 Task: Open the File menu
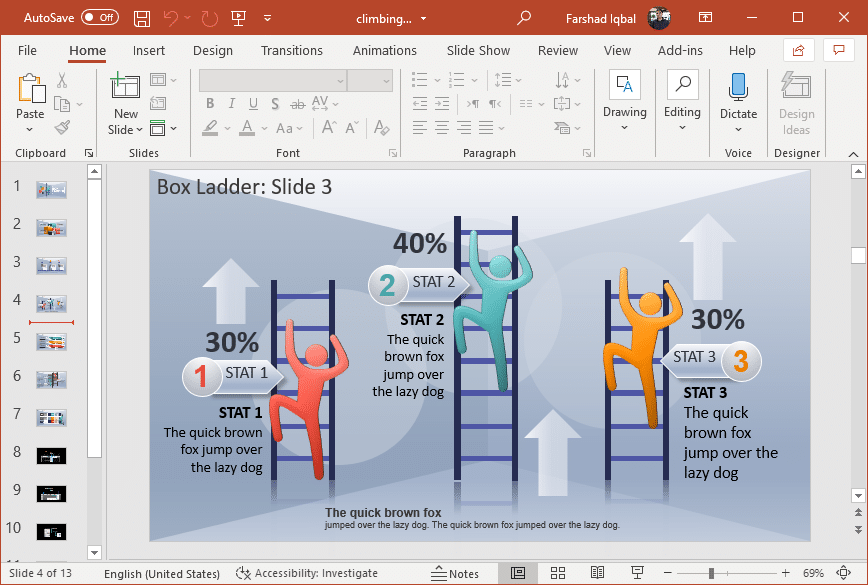27,50
